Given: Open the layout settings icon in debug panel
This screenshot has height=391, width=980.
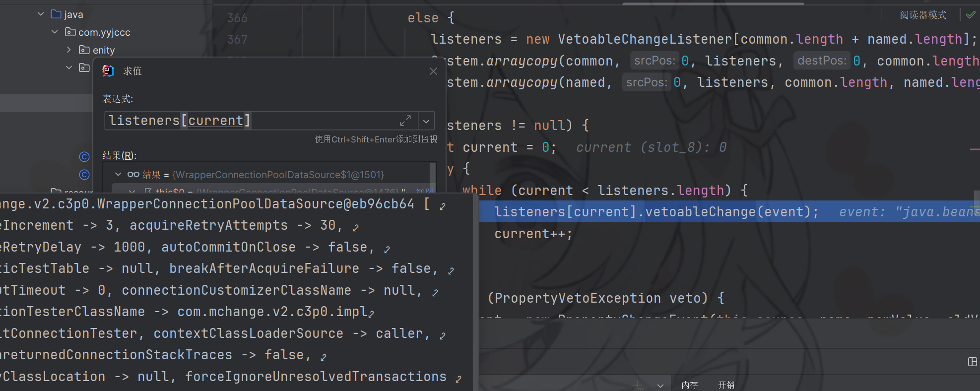Looking at the screenshot, I should 972,362.
